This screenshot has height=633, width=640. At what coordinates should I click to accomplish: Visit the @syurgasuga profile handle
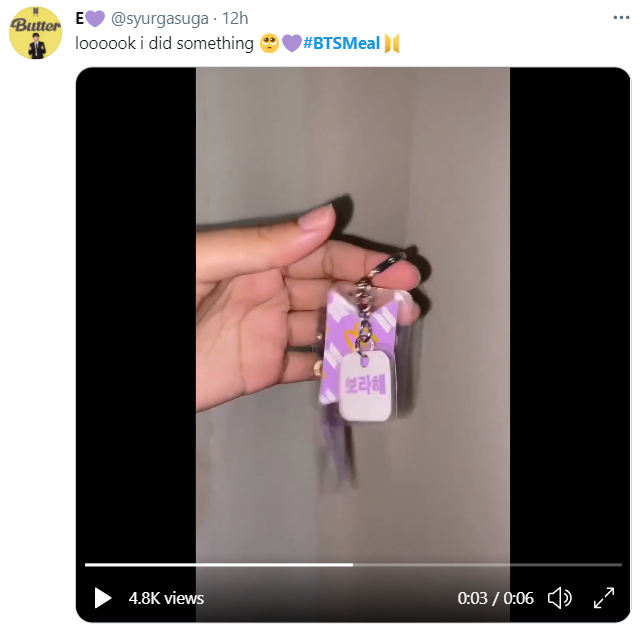coord(160,18)
